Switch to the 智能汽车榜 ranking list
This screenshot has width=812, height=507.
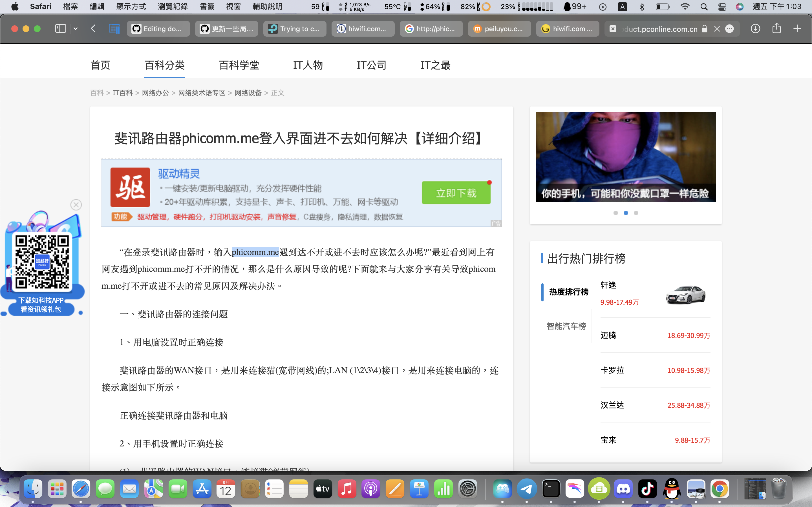(566, 326)
